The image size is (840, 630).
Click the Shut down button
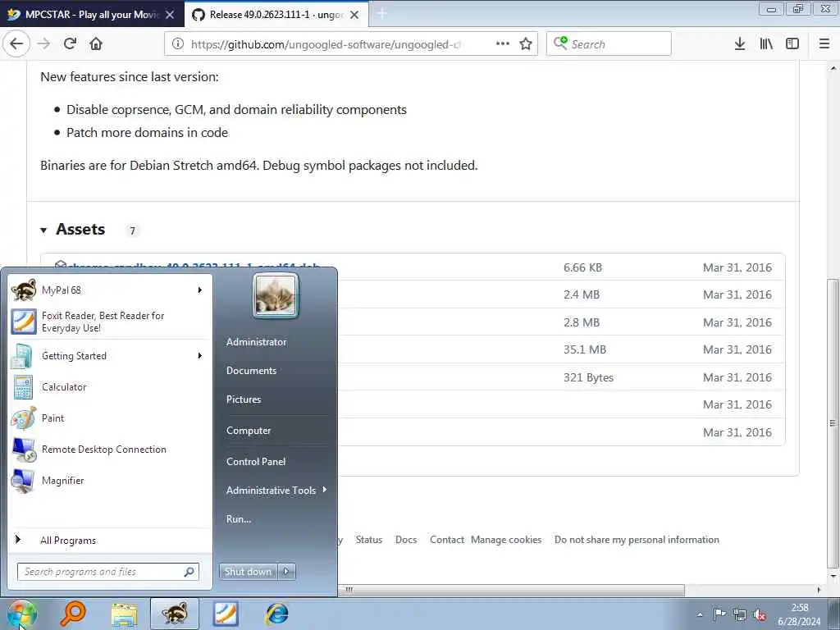(x=248, y=572)
